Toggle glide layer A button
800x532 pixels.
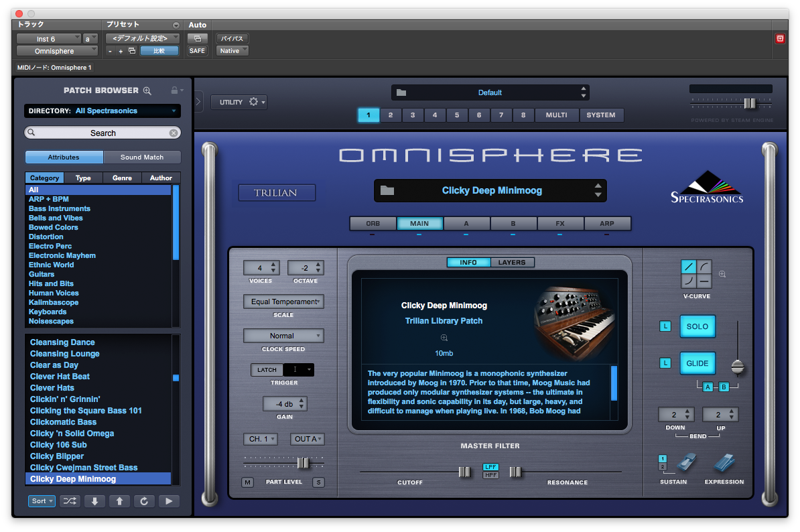(x=707, y=387)
